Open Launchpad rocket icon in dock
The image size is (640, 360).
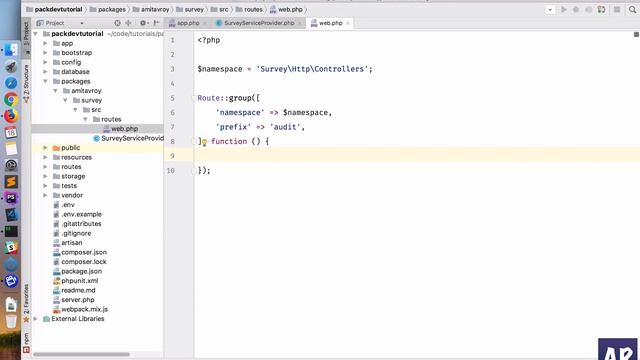11,67
